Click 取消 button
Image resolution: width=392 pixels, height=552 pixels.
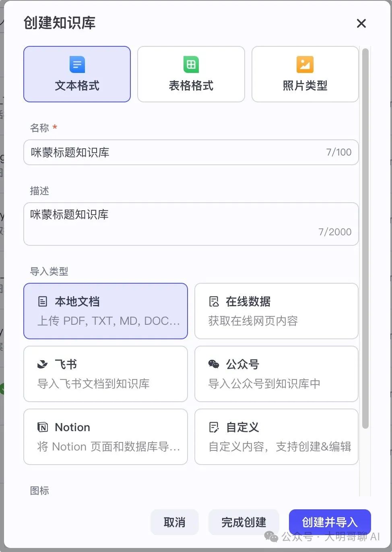tap(174, 522)
